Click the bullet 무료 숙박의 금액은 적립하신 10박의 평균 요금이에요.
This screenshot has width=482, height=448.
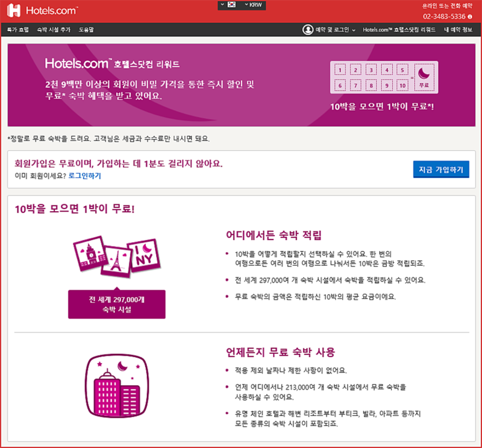315,297
